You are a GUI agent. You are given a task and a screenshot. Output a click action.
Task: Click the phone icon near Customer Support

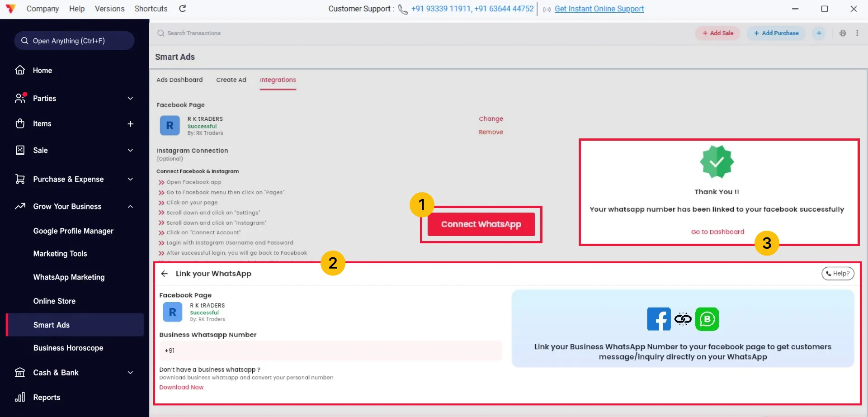[403, 9]
